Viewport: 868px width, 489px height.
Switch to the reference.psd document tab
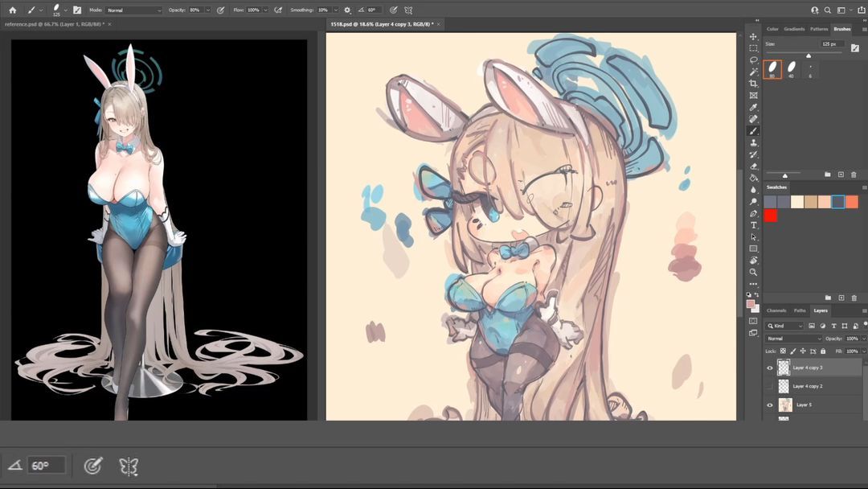(x=55, y=24)
